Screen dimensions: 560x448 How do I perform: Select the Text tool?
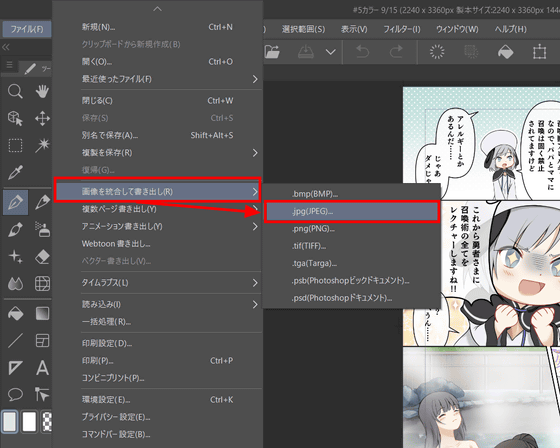(42, 368)
